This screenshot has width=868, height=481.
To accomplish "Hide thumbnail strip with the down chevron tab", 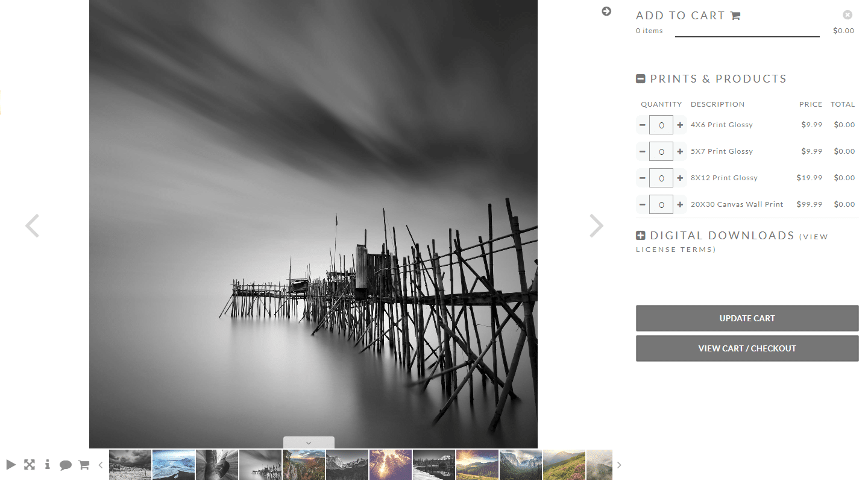I will pyautogui.click(x=309, y=442).
